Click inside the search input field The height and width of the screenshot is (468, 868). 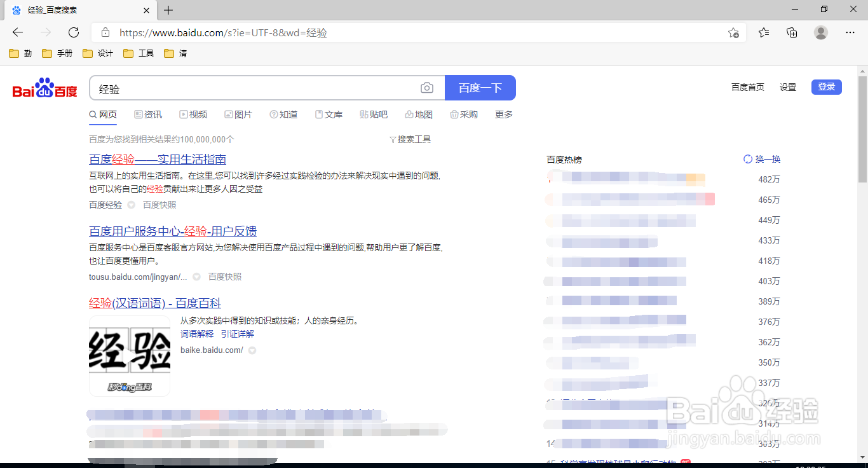[254, 88]
